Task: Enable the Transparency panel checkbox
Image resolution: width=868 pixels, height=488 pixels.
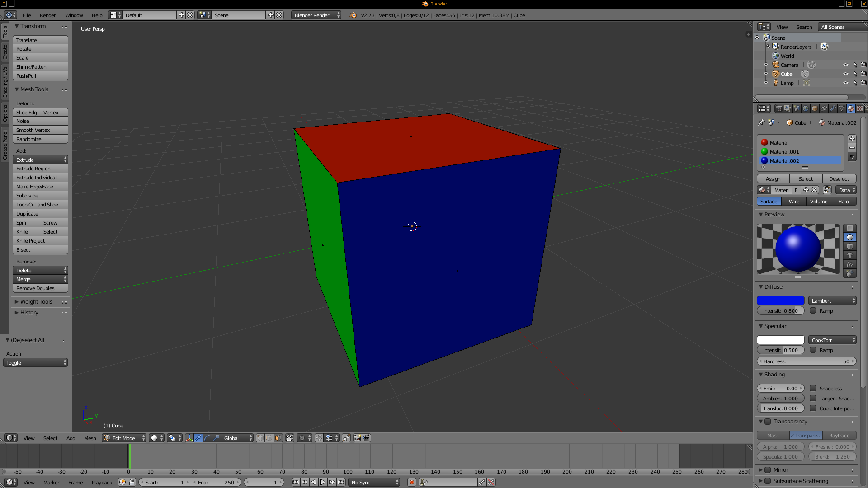Action: 768,421
